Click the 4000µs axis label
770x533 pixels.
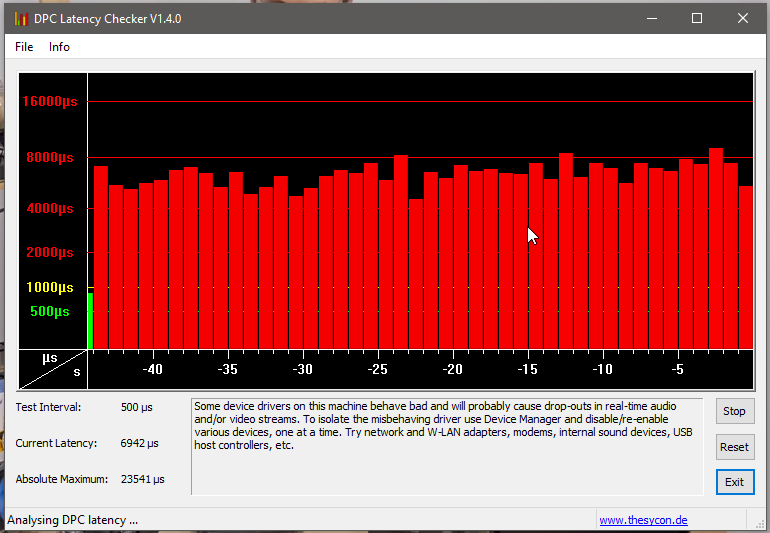click(x=50, y=208)
